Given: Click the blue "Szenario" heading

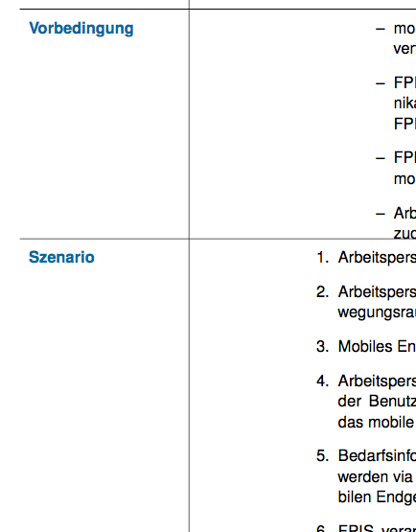Looking at the screenshot, I should (61, 257).
